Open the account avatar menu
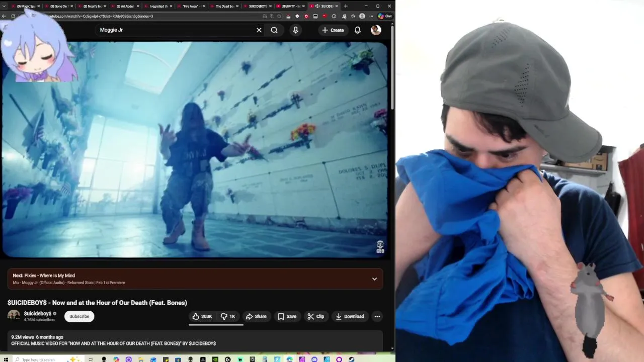The width and height of the screenshot is (644, 362). tap(376, 30)
